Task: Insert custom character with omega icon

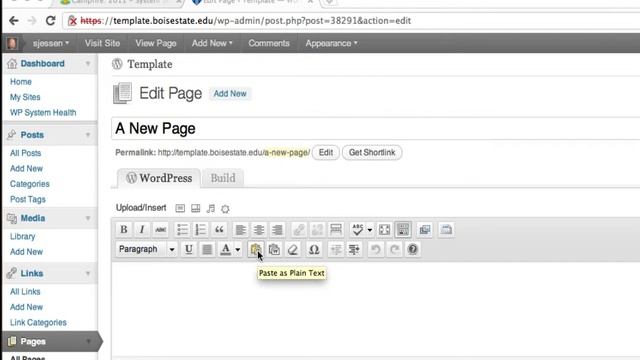Action: pyautogui.click(x=314, y=249)
